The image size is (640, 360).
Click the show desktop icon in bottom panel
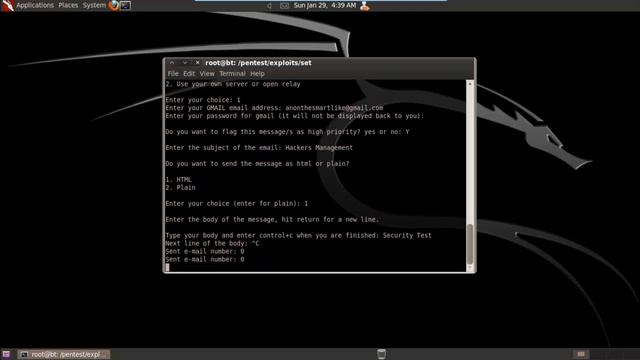[6, 354]
